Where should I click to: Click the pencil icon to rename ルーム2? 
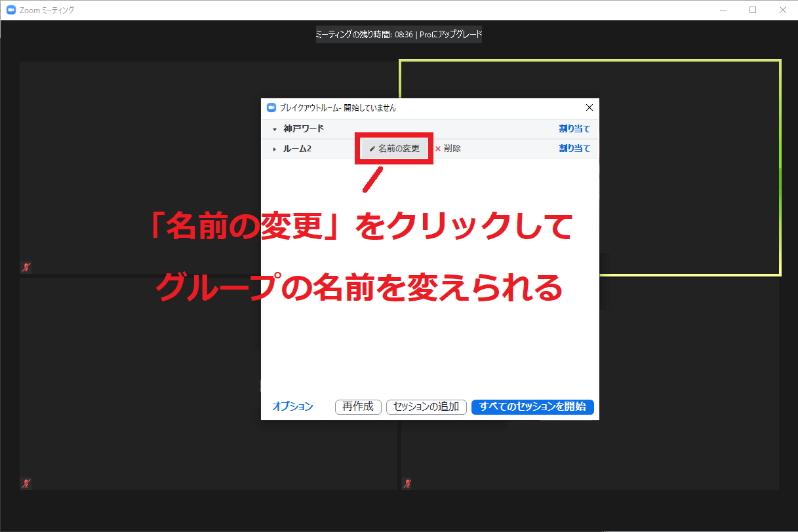pos(372,149)
